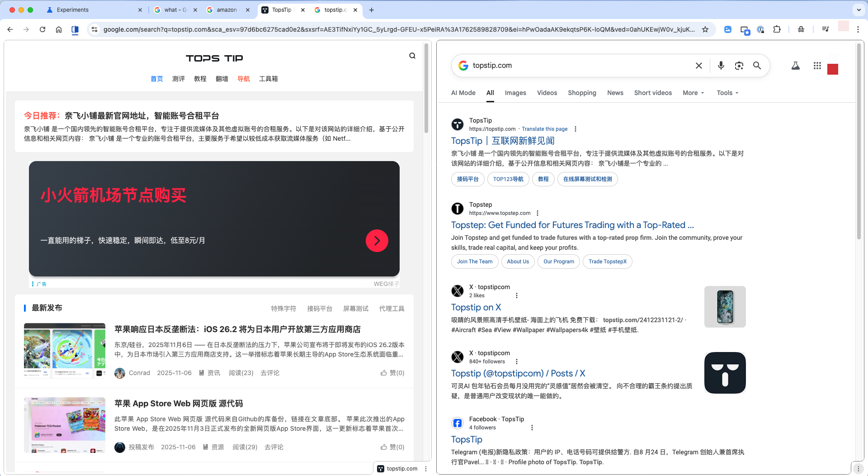Open Search Labs flask icon
This screenshot has height=476, width=868.
tap(796, 66)
